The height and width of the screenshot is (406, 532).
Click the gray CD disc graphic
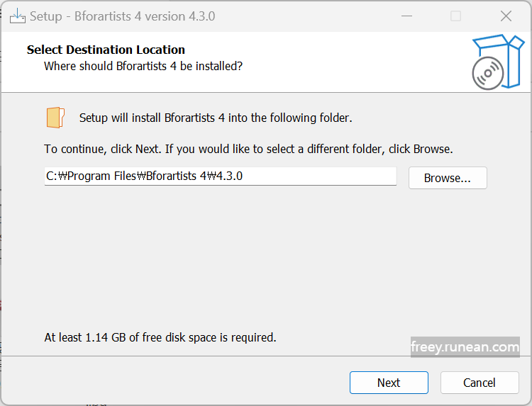[x=487, y=73]
